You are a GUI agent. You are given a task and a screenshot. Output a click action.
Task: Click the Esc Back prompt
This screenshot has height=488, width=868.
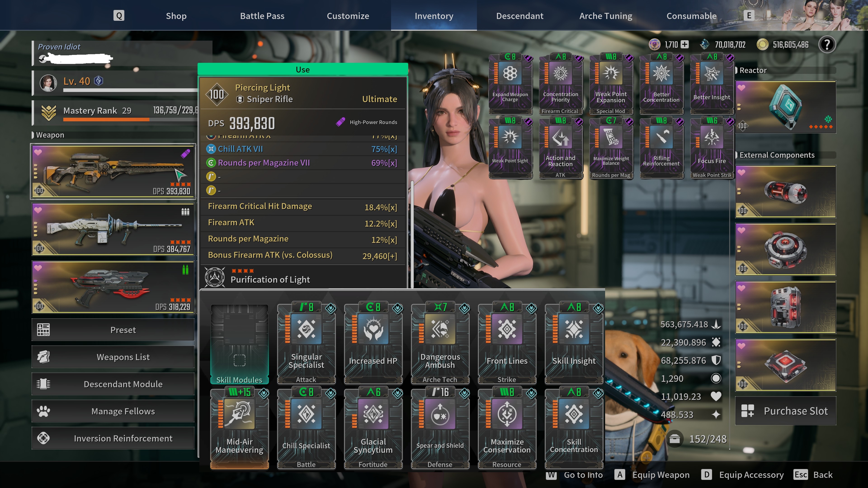click(x=813, y=475)
